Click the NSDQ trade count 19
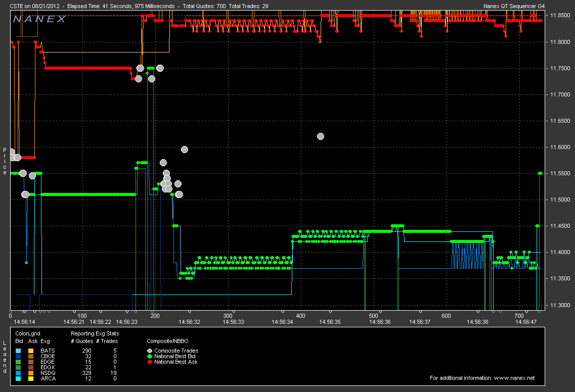Viewport: 575px width, 392px height. pos(114,373)
